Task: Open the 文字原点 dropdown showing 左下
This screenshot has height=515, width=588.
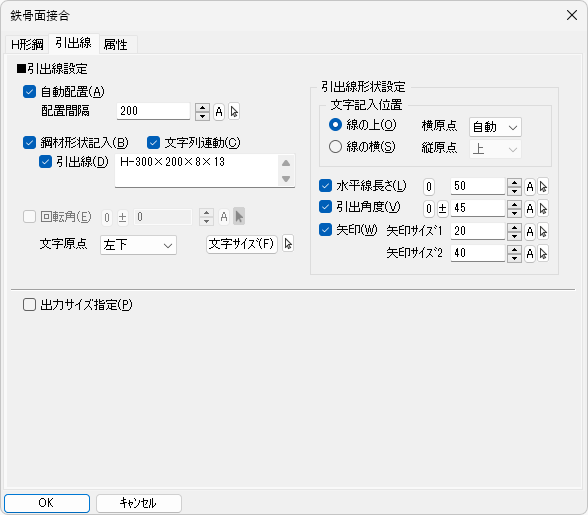Action: (x=138, y=245)
